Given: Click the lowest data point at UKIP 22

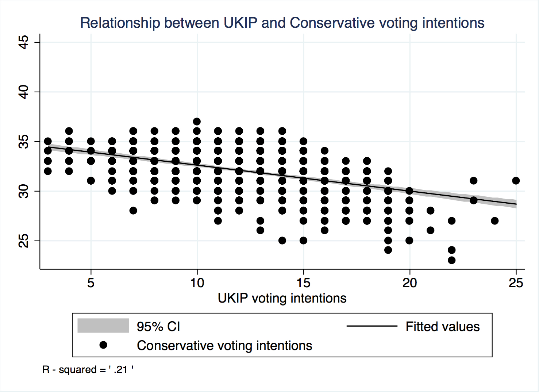Looking at the screenshot, I should [x=451, y=260].
